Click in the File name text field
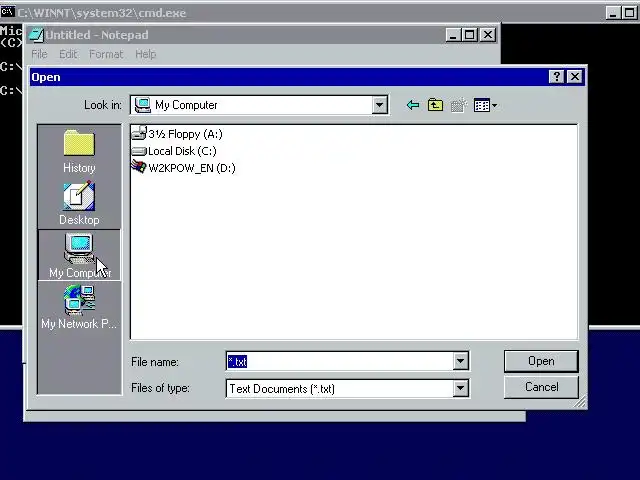The width and height of the screenshot is (640, 480). coord(340,361)
